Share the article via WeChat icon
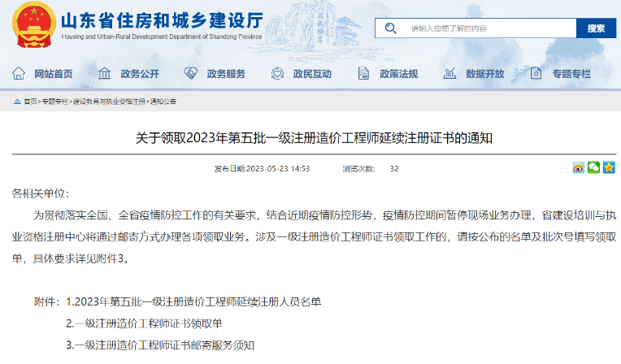Image resolution: width=621 pixels, height=364 pixels. tap(594, 168)
